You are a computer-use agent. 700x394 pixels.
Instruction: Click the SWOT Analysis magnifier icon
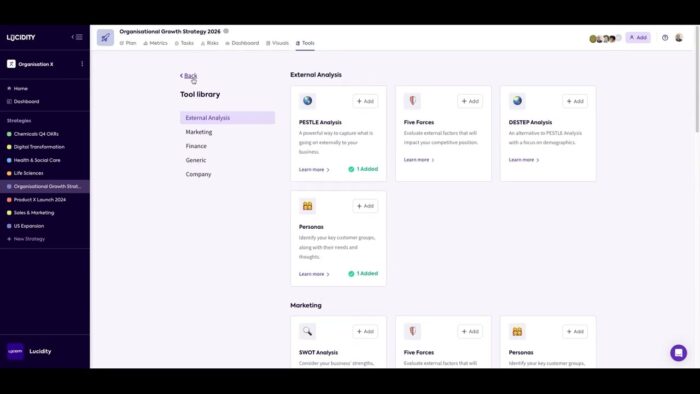tap(307, 331)
